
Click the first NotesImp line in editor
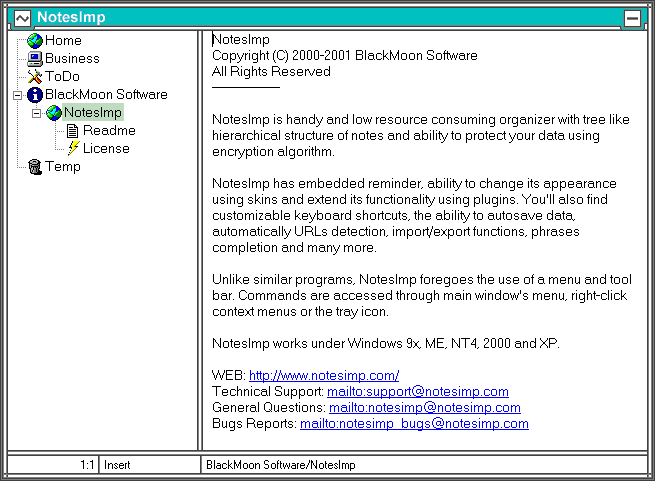coord(241,40)
